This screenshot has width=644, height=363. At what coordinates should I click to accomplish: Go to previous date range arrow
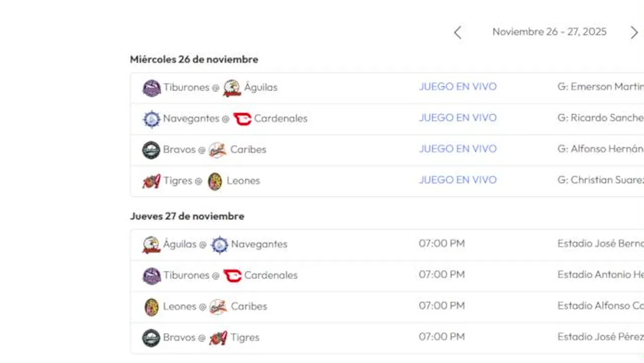pyautogui.click(x=458, y=33)
